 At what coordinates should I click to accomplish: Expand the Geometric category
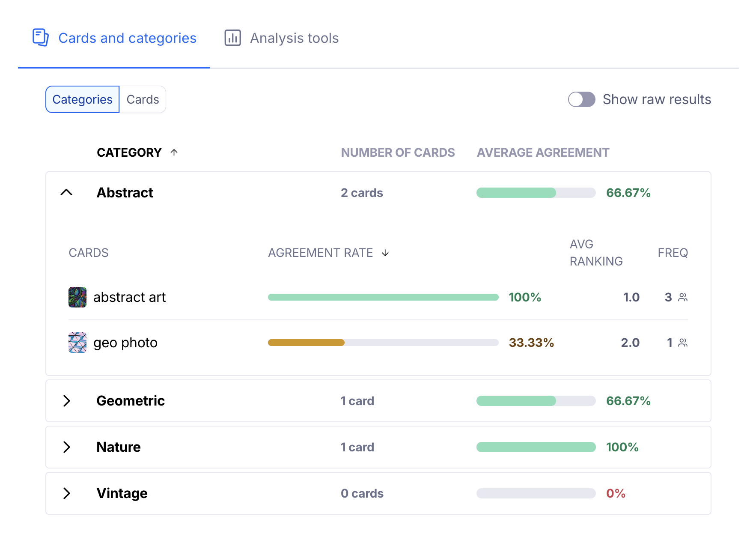[x=66, y=401]
